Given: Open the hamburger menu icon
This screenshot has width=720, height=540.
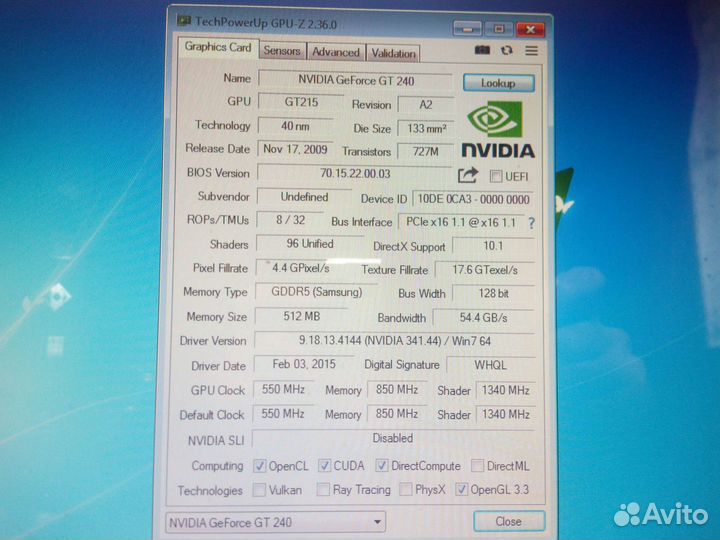Looking at the screenshot, I should click(x=532, y=50).
